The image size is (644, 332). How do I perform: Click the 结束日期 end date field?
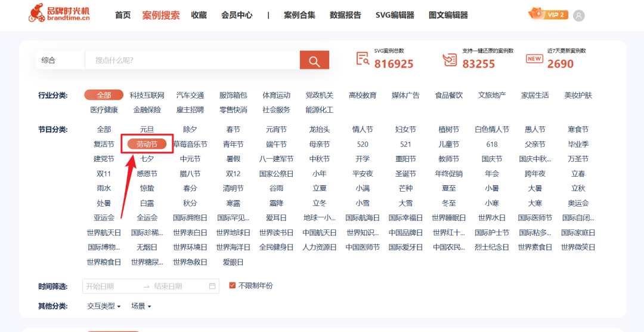point(168,286)
